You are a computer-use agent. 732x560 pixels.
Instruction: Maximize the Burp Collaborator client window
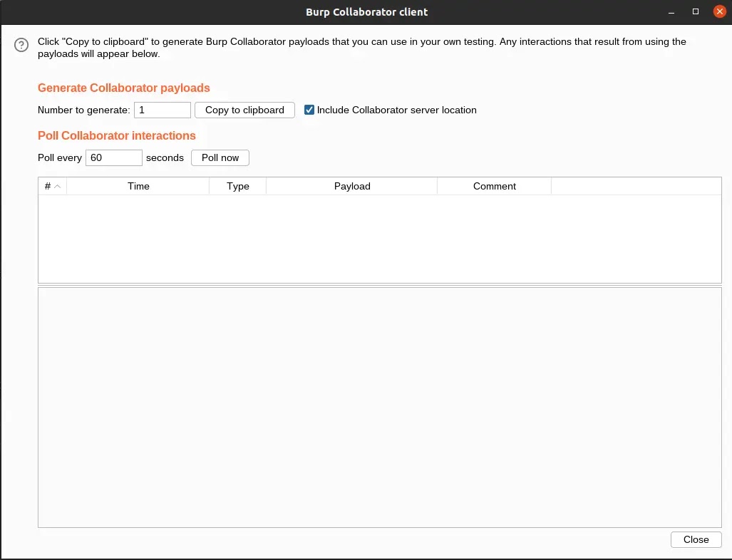[696, 11]
